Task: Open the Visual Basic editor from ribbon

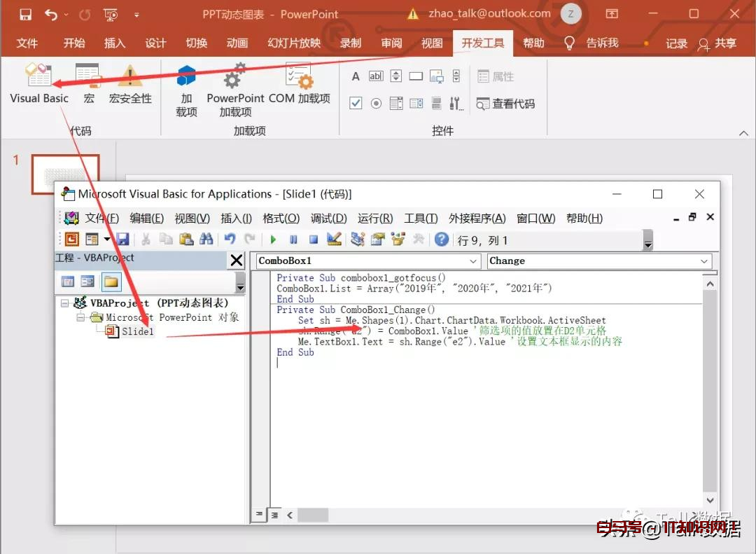Action: [38, 84]
